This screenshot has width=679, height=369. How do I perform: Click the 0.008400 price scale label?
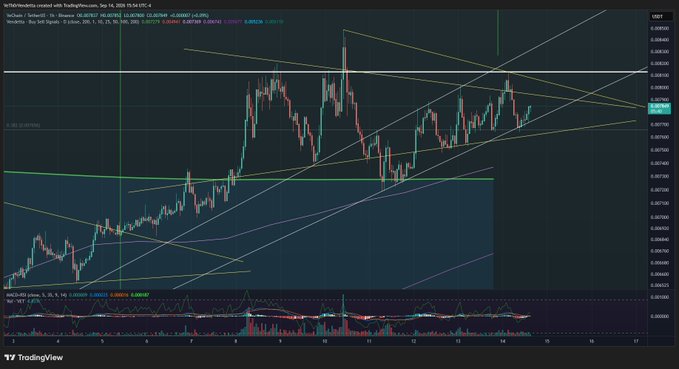[x=660, y=40]
